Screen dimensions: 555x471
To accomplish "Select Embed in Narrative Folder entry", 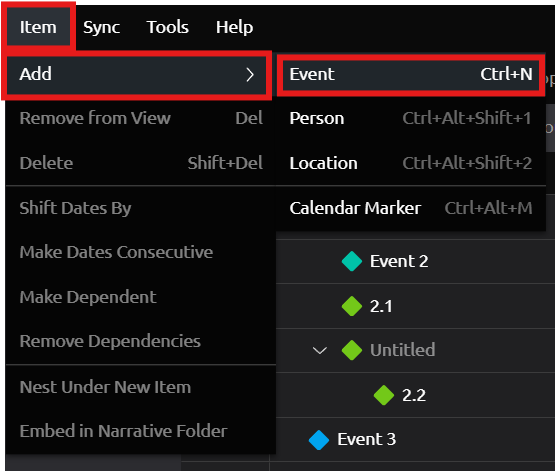I will click(141, 431).
